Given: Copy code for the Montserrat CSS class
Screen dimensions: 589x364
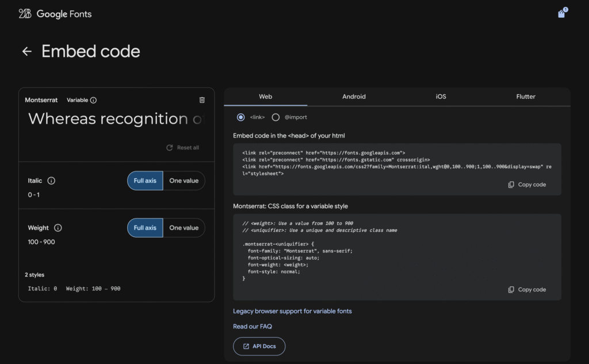Looking at the screenshot, I should point(527,290).
